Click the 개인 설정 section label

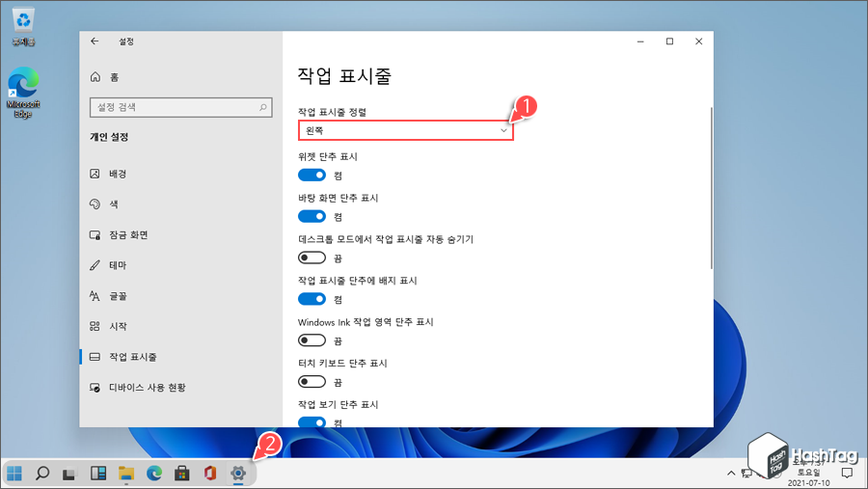click(109, 137)
